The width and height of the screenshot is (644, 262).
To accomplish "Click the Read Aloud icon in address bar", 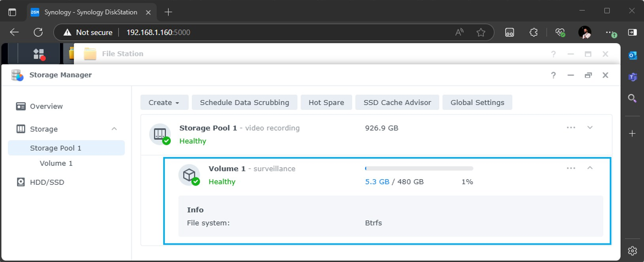I will tap(459, 32).
